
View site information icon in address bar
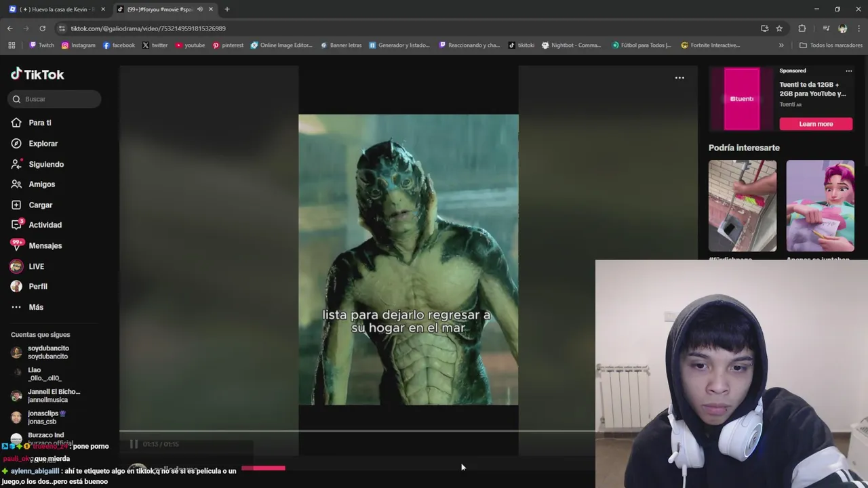62,28
